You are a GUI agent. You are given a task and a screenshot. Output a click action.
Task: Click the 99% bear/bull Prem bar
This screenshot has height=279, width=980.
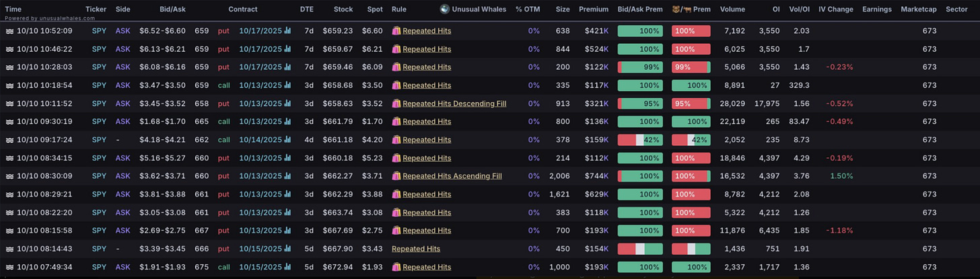691,67
